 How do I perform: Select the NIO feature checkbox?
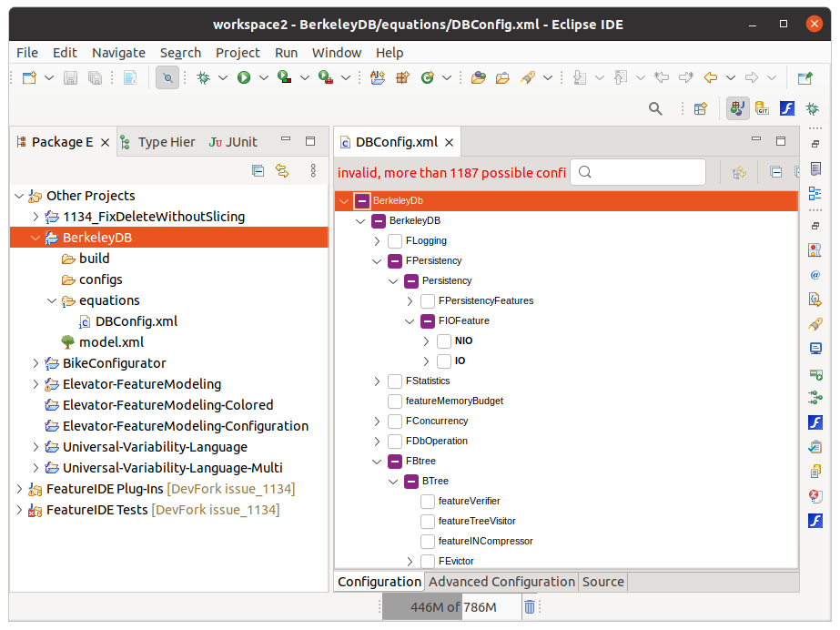(443, 340)
